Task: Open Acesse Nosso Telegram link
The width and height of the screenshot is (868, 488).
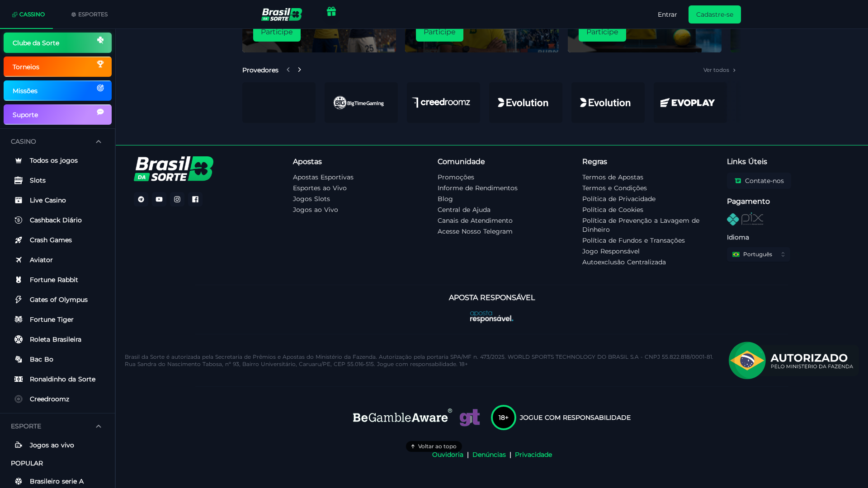Action: (475, 231)
